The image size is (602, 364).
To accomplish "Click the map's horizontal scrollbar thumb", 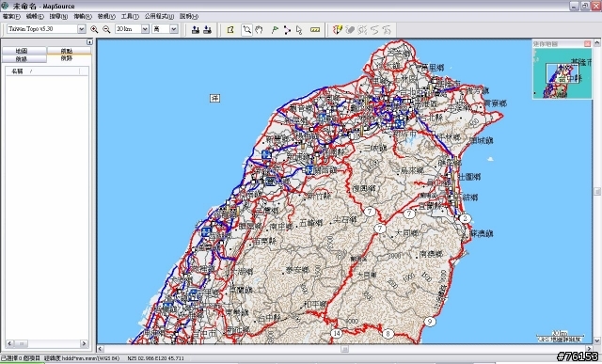I will 345,349.
